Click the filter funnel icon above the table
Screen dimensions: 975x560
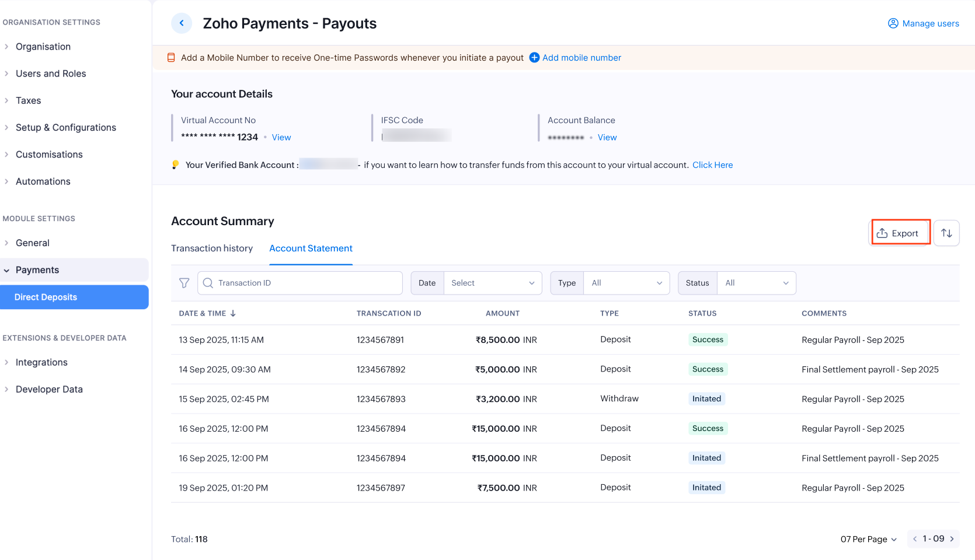(184, 283)
